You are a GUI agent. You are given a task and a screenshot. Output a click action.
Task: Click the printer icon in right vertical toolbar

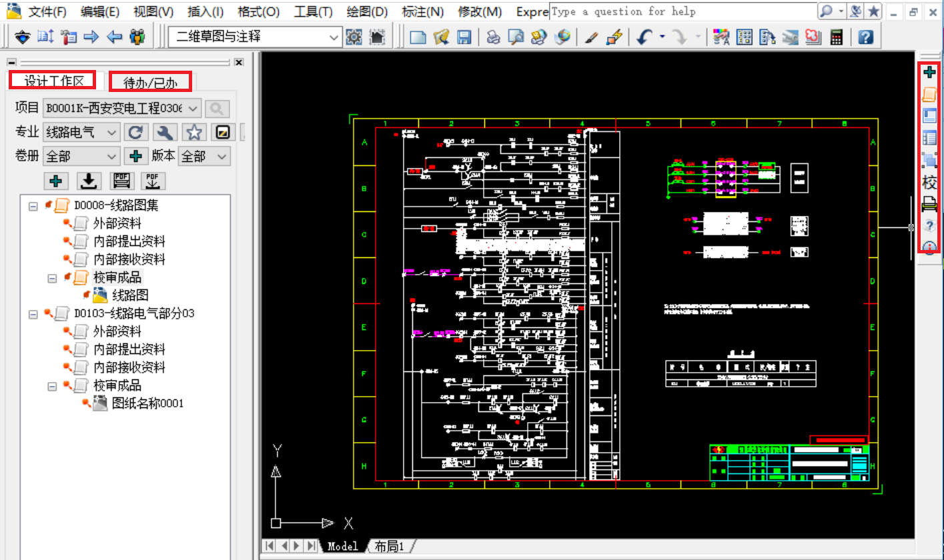click(x=929, y=204)
